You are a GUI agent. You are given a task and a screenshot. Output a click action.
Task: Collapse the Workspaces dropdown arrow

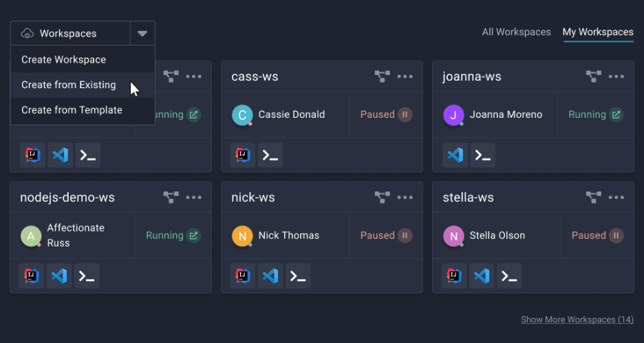pos(142,33)
